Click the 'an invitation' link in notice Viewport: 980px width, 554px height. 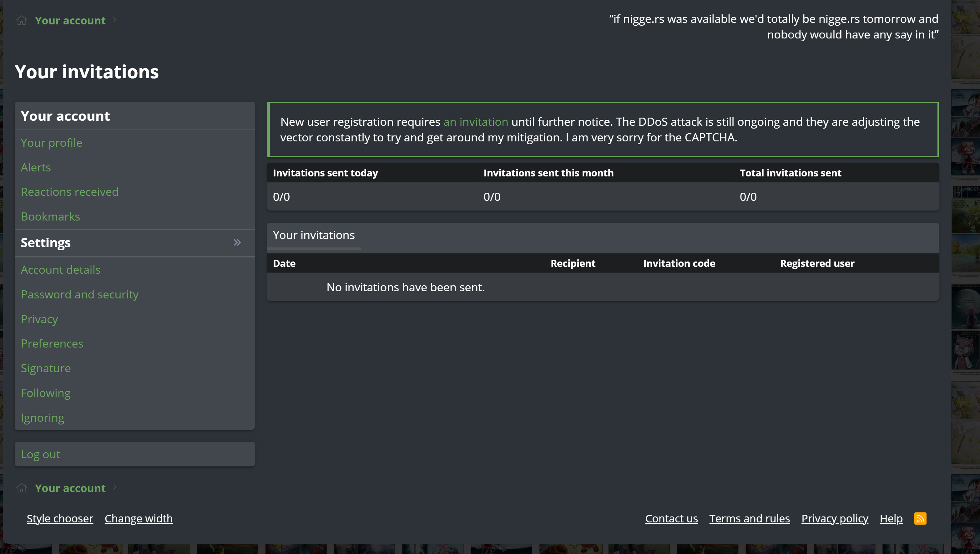(476, 122)
